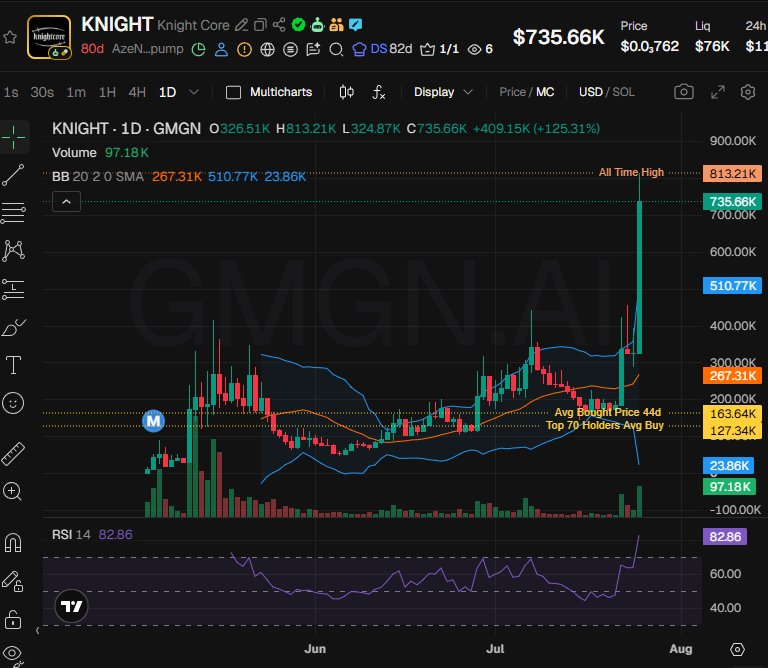Viewport: 768px width, 668px height.
Task: Switch chart to 1H timeframe
Action: coord(107,92)
